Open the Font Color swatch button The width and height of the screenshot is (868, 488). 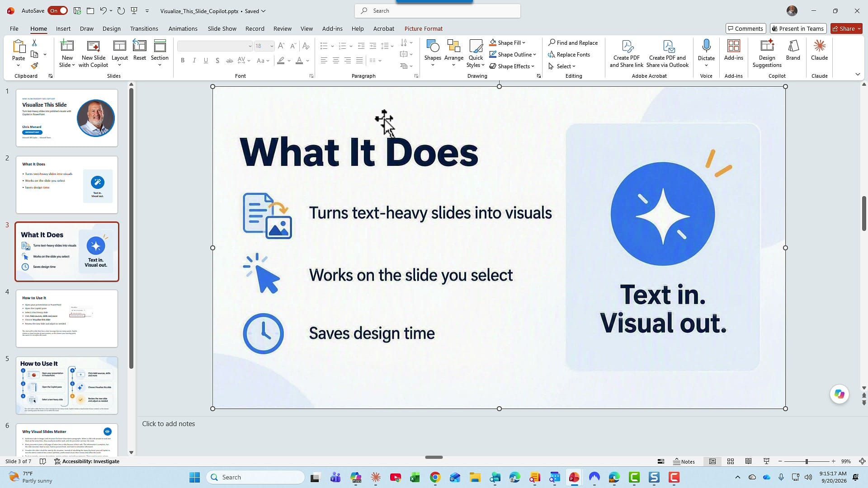pyautogui.click(x=299, y=61)
